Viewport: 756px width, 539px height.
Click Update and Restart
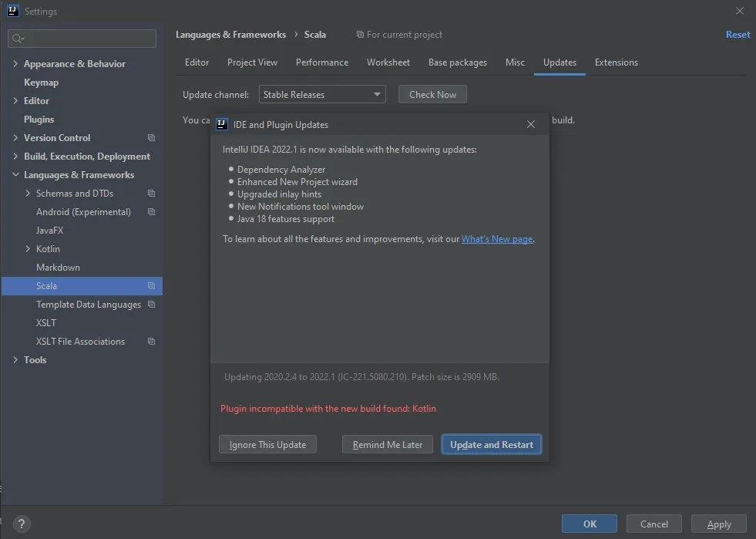[492, 444]
